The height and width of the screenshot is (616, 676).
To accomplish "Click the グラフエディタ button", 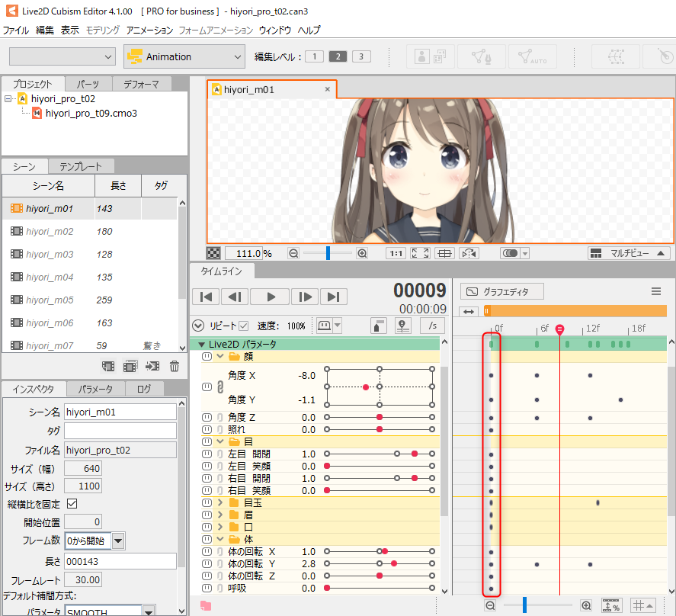I will click(x=503, y=291).
